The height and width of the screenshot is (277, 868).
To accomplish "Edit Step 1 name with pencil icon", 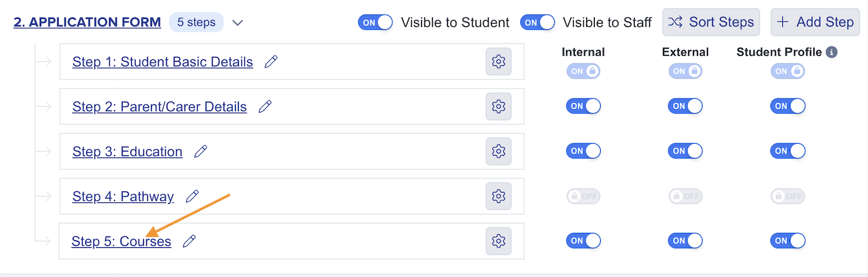I will 271,62.
